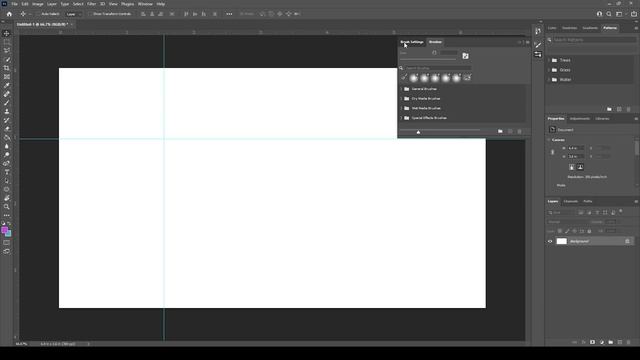Viewport: 640px width, 360px height.
Task: Select the Crop tool
Action: (7, 68)
